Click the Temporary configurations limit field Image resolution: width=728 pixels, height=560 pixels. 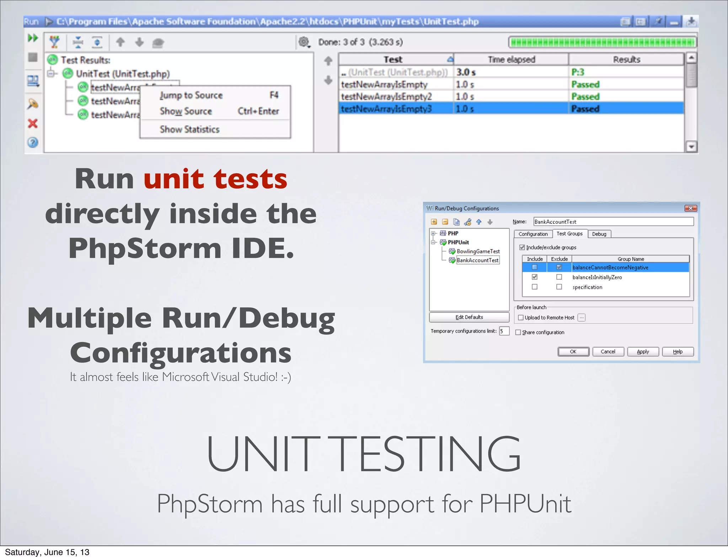[x=504, y=331]
